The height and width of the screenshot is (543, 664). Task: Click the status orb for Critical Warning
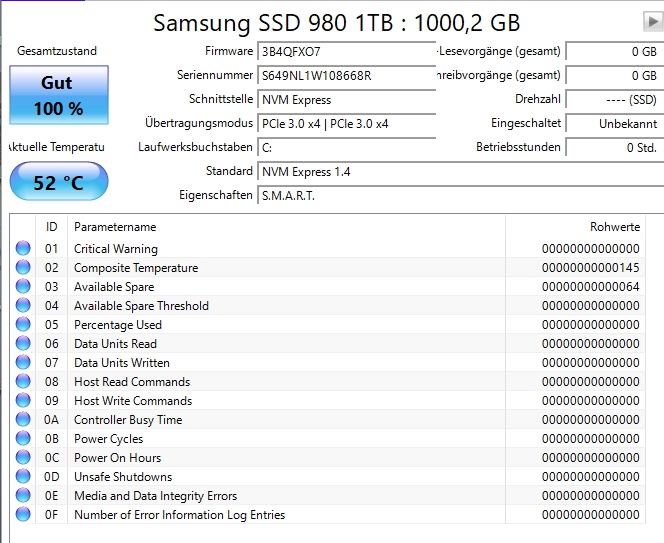pyautogui.click(x=23, y=249)
